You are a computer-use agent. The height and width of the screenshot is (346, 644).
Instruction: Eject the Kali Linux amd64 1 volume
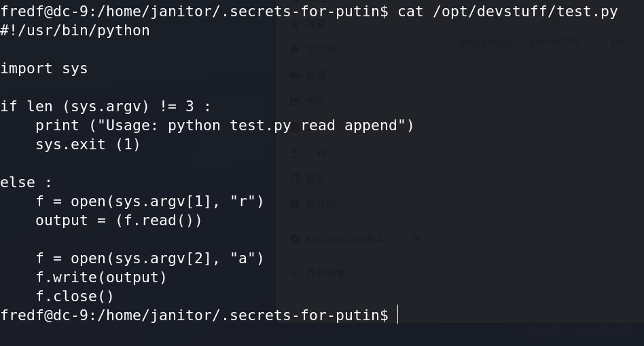tap(416, 239)
